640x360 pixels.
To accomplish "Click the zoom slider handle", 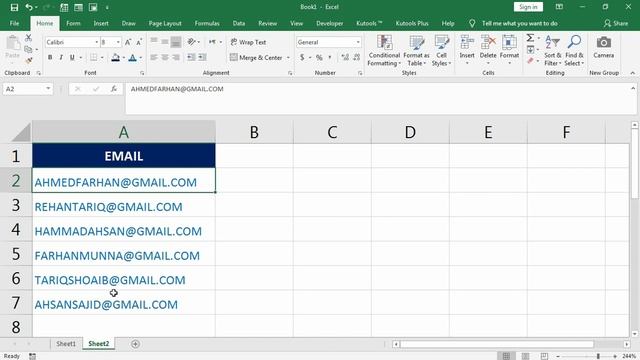I will pos(598,356).
